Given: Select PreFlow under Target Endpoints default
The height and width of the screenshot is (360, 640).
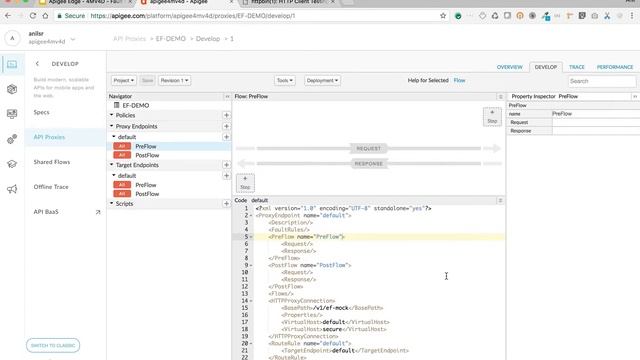Looking at the screenshot, I should coord(146,185).
